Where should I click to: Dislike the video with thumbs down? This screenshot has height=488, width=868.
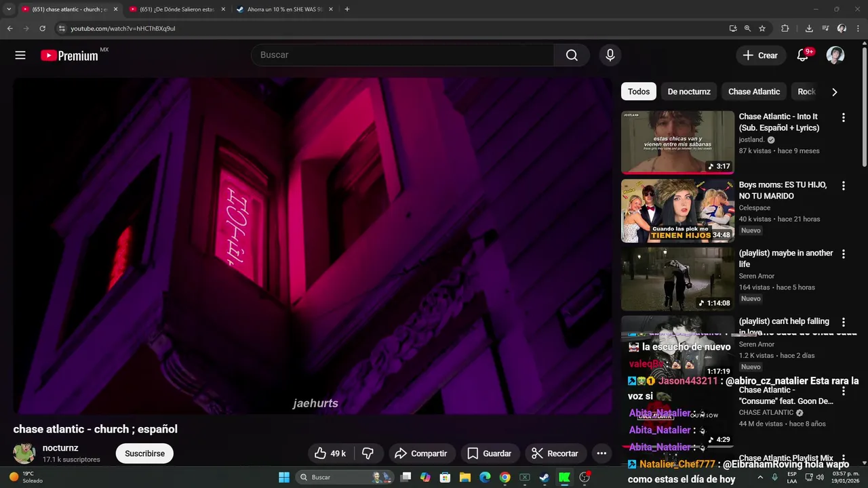click(x=368, y=453)
